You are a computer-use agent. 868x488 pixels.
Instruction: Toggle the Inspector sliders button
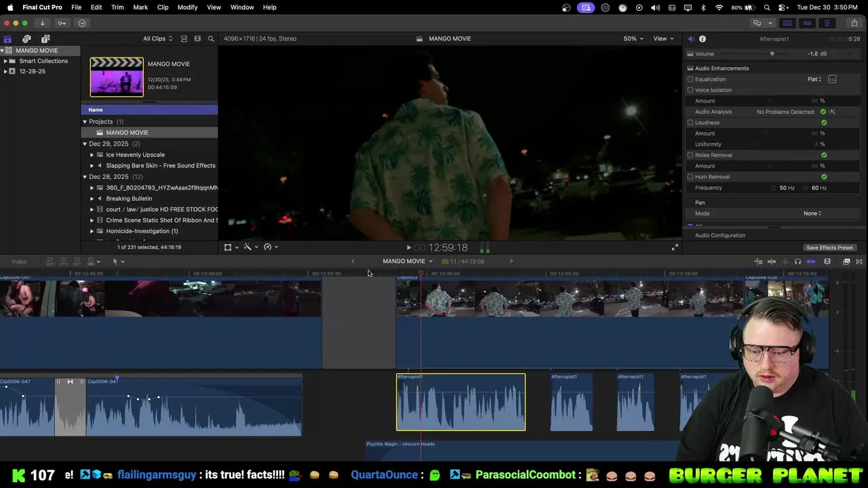tap(827, 23)
